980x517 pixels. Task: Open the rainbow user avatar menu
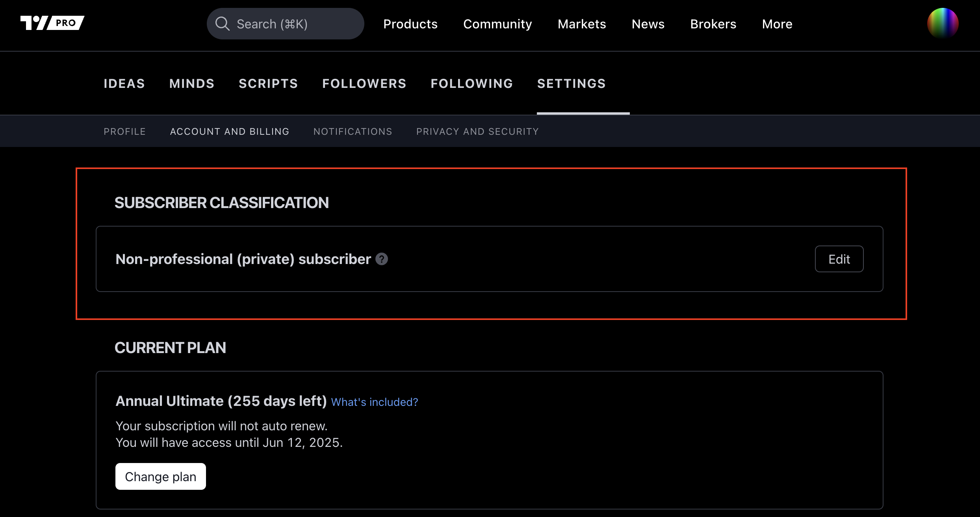(943, 23)
